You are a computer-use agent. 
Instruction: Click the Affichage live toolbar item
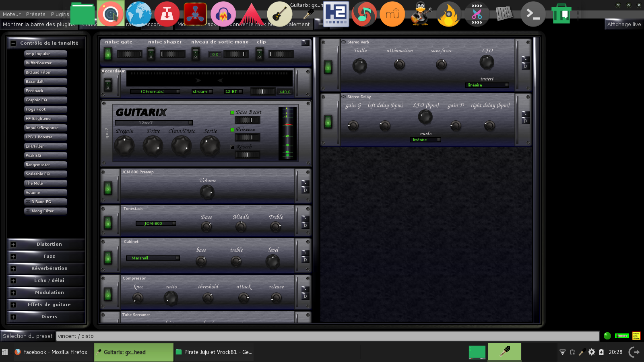[x=624, y=24]
